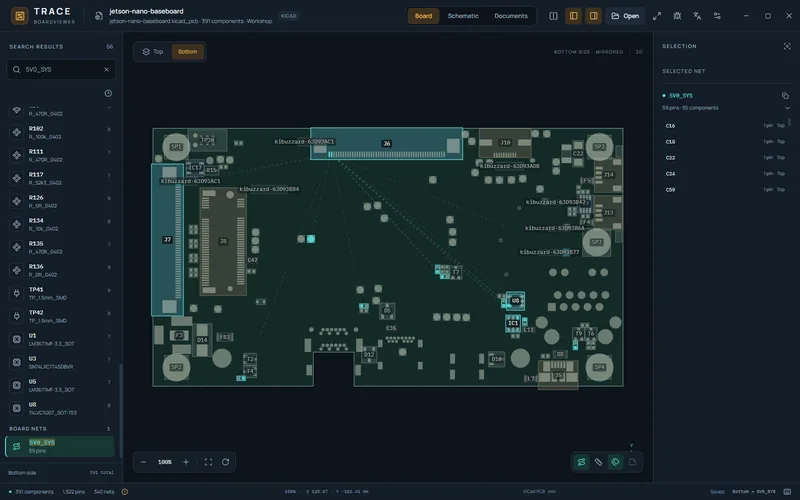Click the search field containing 5V0_SYS
800x500 pixels.
[x=61, y=69]
